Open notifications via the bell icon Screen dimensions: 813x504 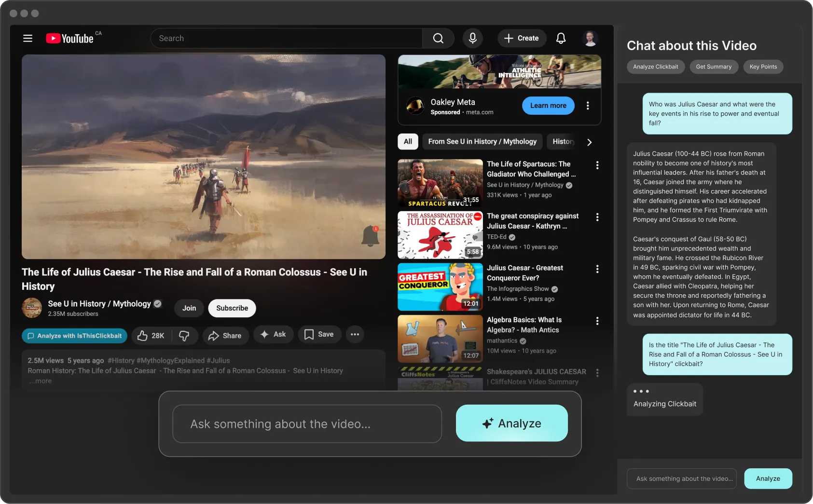click(560, 38)
